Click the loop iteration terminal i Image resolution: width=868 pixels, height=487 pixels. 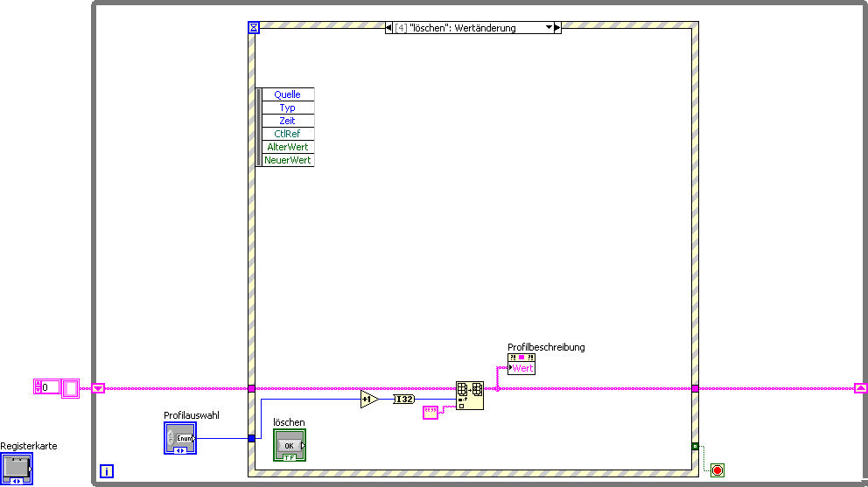coord(106,471)
